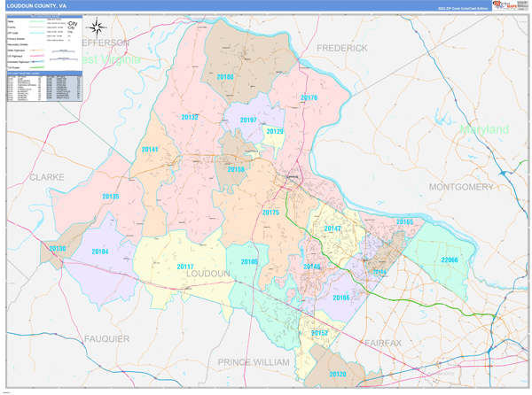The width and height of the screenshot is (532, 395).
Task: Select ZIP code label 20158
Action: 236,169
